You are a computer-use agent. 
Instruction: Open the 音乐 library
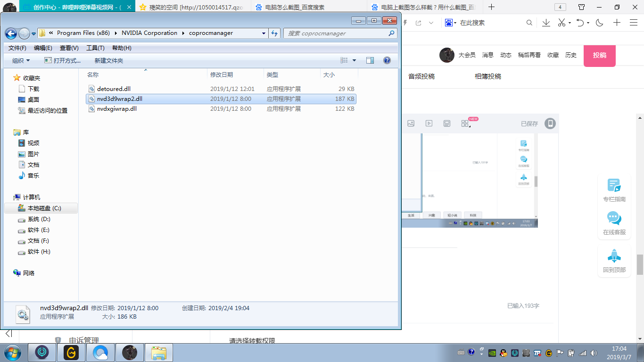click(x=33, y=176)
